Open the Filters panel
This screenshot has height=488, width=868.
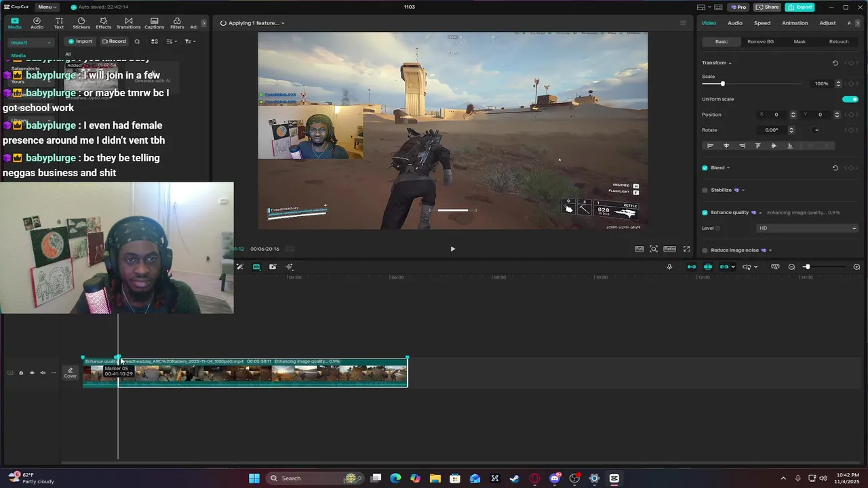[177, 23]
